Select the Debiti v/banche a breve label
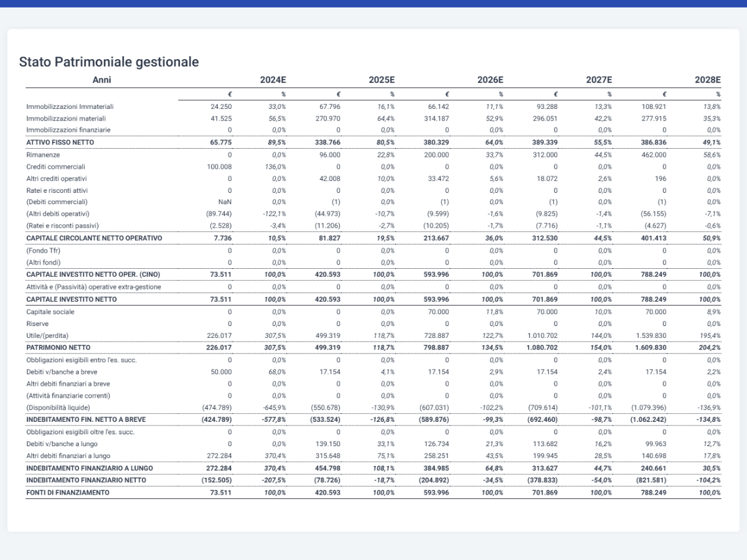This screenshot has width=747, height=560. [62, 372]
